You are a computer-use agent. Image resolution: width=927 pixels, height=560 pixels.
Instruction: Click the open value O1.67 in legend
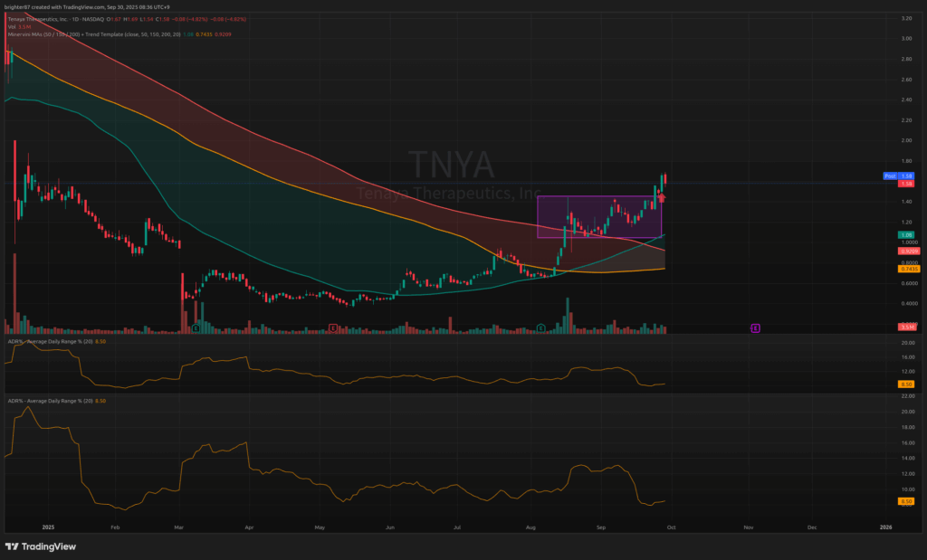113,20
